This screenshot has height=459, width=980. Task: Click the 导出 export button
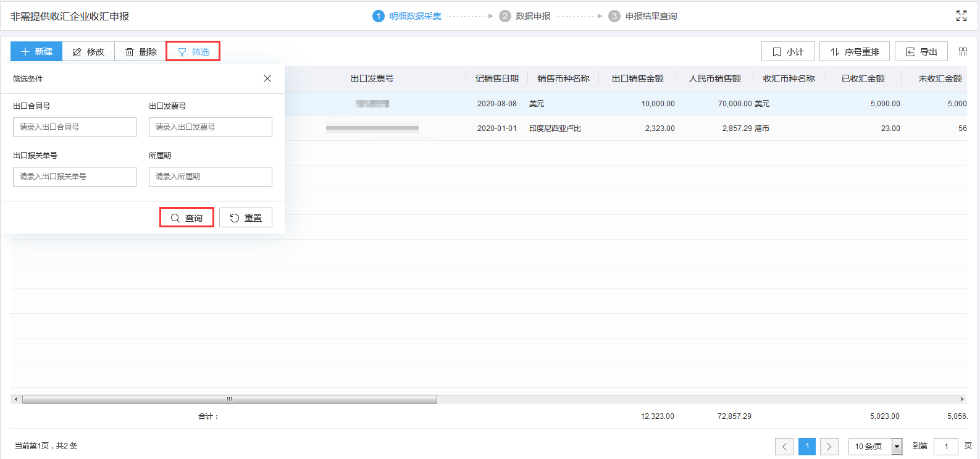click(921, 52)
